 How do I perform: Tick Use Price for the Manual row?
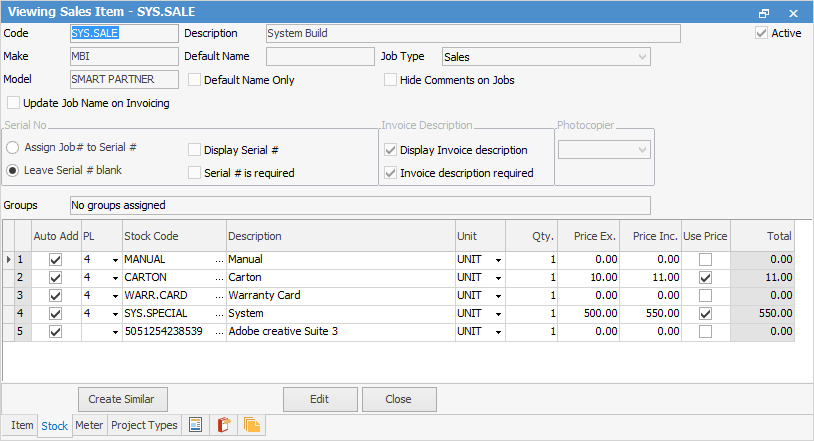pyautogui.click(x=707, y=260)
